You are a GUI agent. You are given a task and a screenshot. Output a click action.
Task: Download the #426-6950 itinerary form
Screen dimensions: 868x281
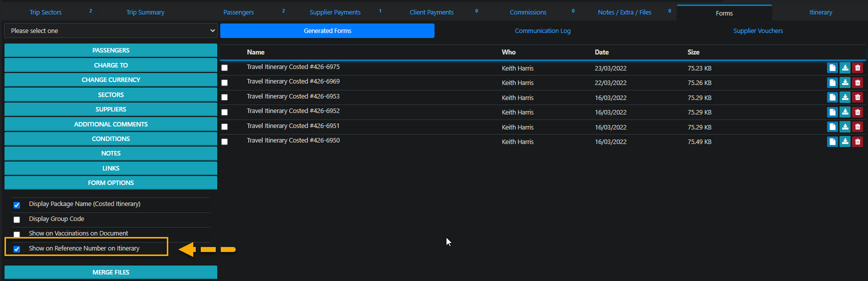[x=845, y=142]
